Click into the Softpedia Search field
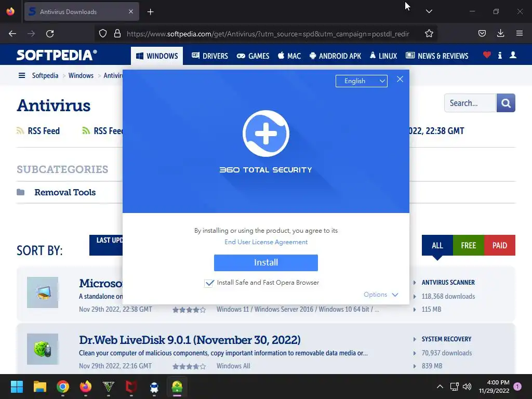Image resolution: width=532 pixels, height=399 pixels. click(470, 103)
